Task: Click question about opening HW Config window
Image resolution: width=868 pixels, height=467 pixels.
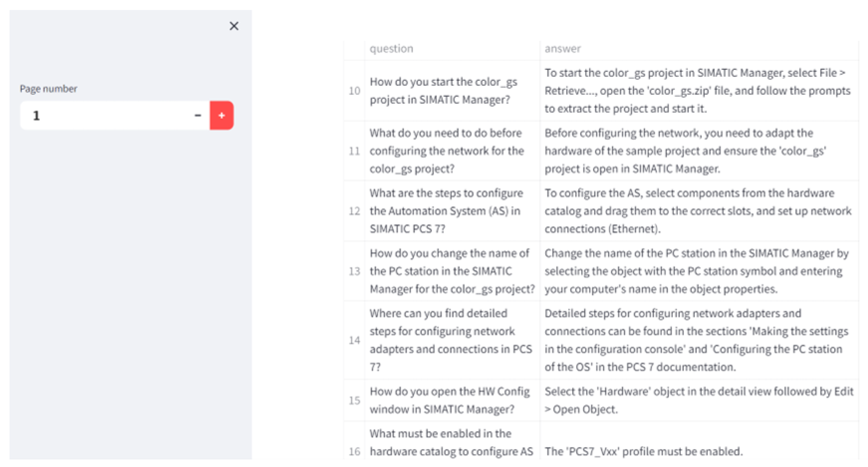Action: 450,400
